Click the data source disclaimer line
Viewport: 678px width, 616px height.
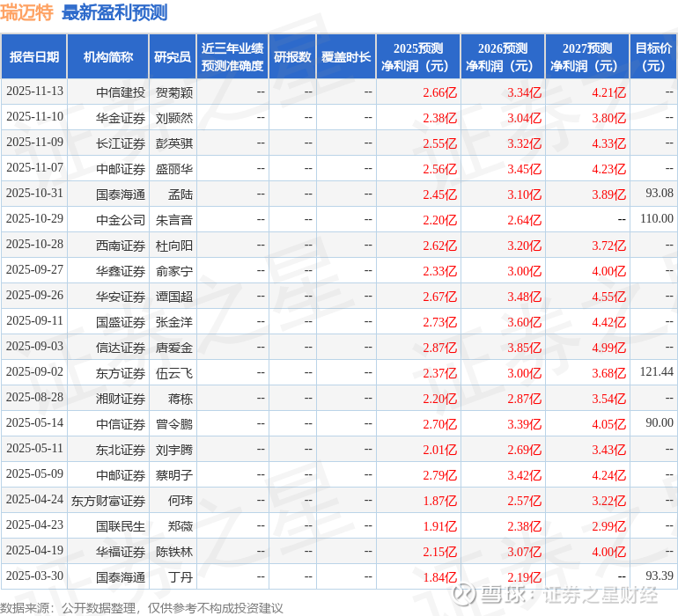click(142, 608)
